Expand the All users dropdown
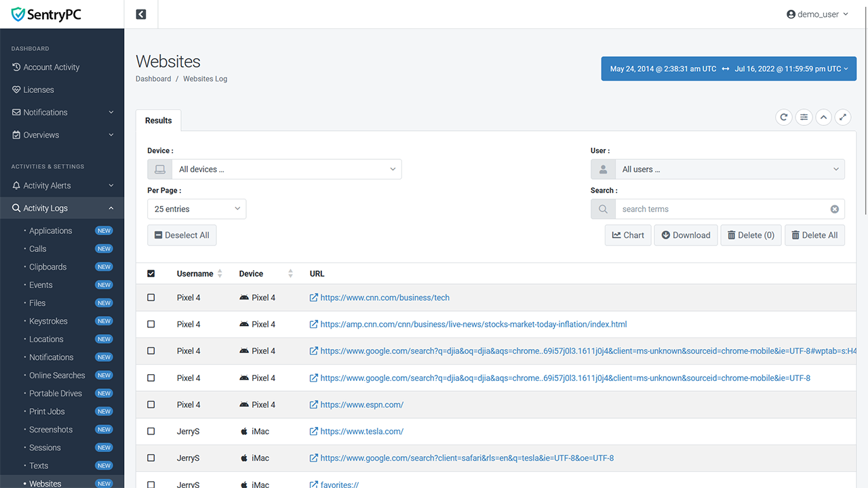Image resolution: width=868 pixels, height=488 pixels. [x=717, y=169]
